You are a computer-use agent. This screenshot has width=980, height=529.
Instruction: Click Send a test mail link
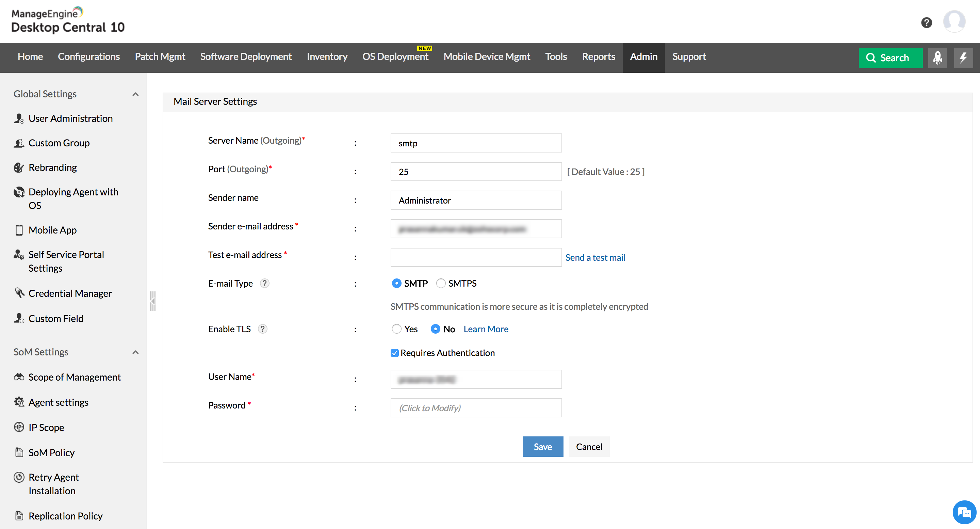click(595, 258)
